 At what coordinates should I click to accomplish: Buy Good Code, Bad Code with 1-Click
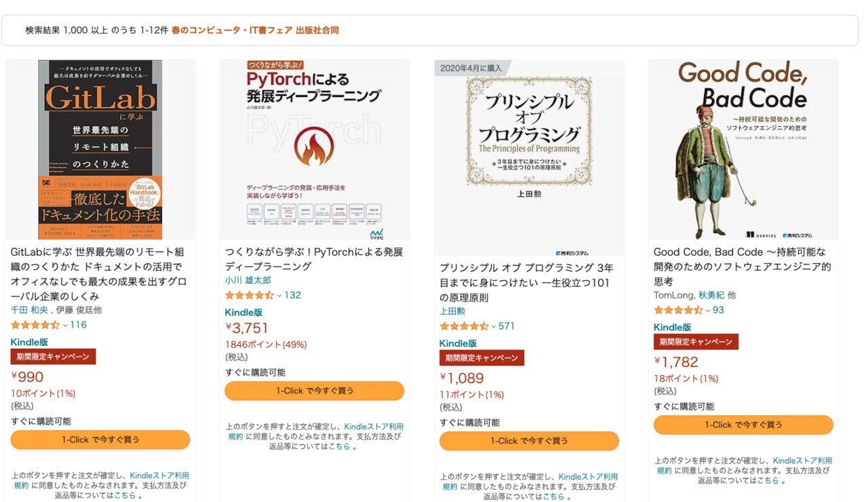[x=743, y=425]
